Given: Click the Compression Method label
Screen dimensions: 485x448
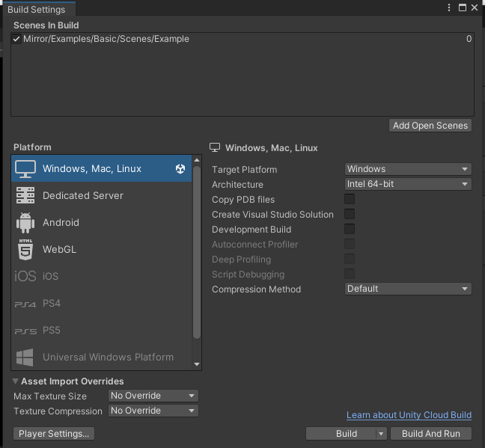Looking at the screenshot, I should tap(256, 289).
